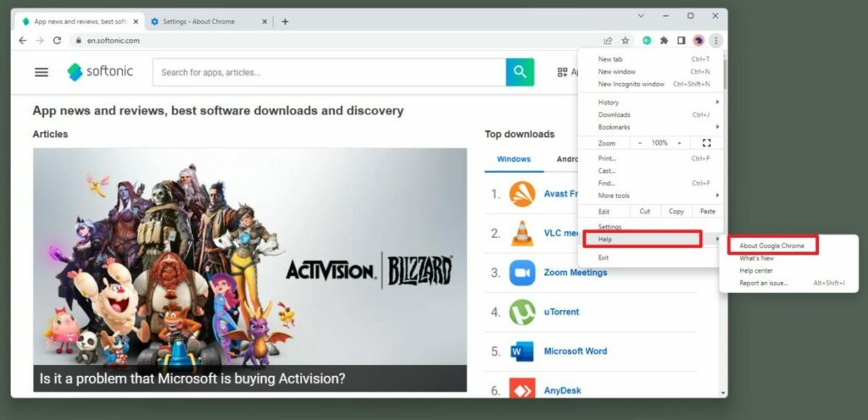Viewport: 868px width, 420px height.
Task: Decrease zoom with the minus button
Action: point(641,142)
